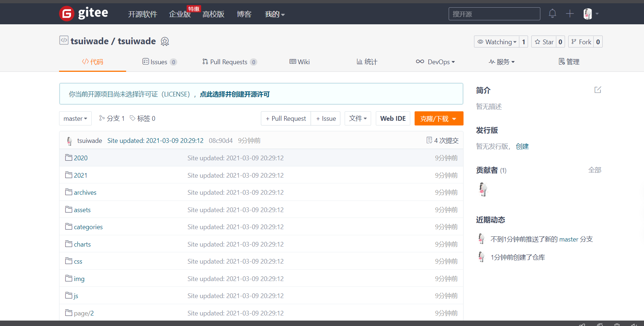
Task: Open commit message of the charts row
Action: 236,244
